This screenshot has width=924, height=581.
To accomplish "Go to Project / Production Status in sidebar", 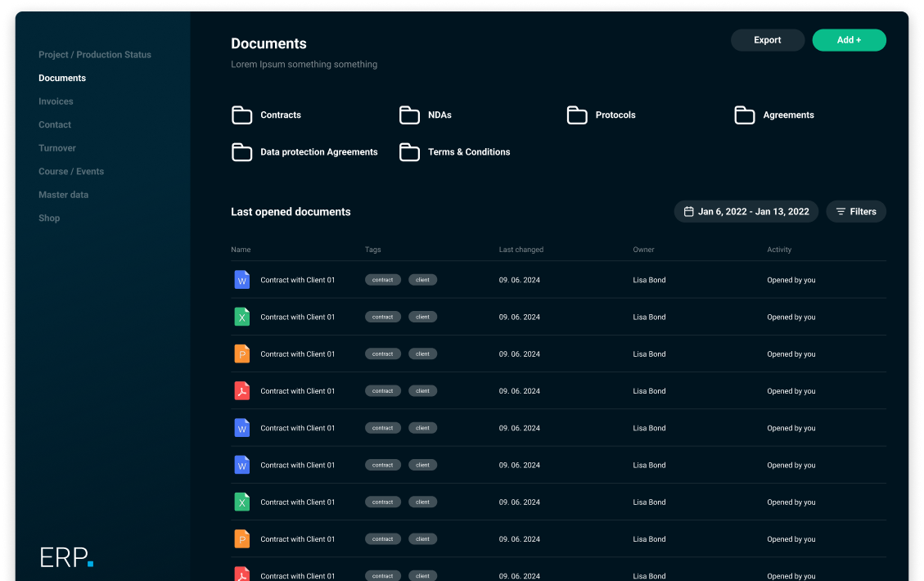I will click(95, 55).
